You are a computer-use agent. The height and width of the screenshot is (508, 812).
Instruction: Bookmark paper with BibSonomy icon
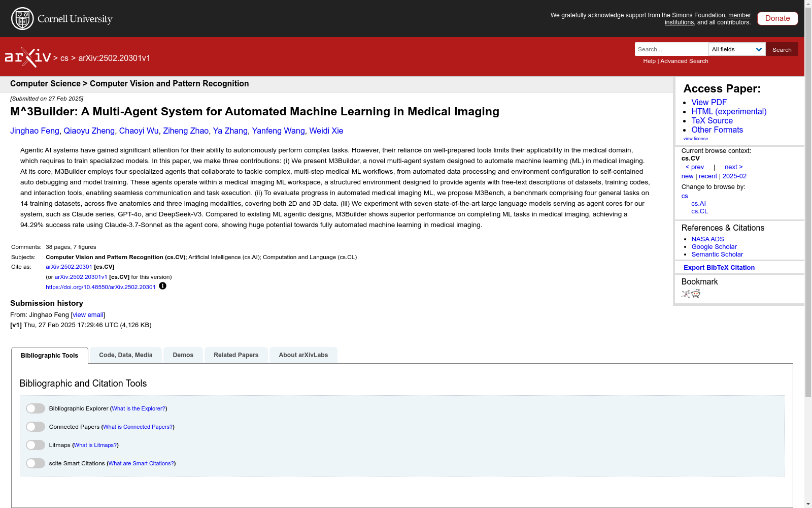tap(686, 294)
